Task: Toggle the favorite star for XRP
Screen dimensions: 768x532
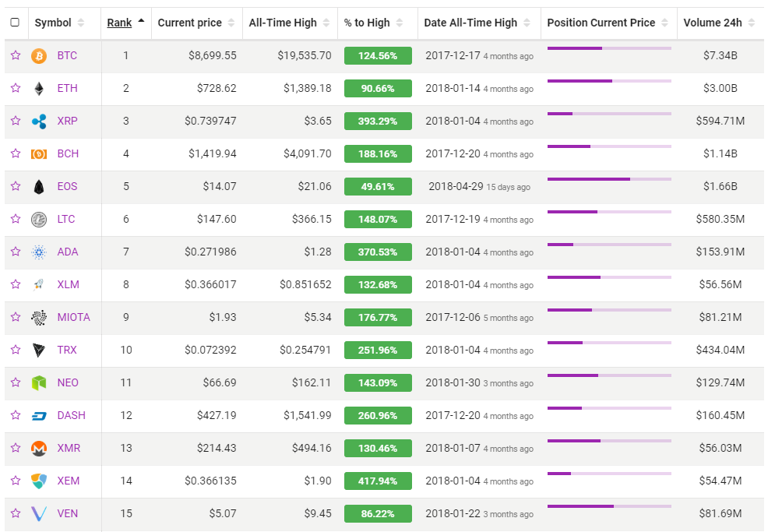Action: [16, 121]
